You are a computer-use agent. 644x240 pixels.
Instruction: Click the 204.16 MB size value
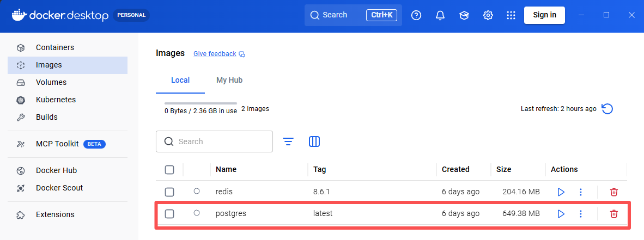pyautogui.click(x=521, y=192)
